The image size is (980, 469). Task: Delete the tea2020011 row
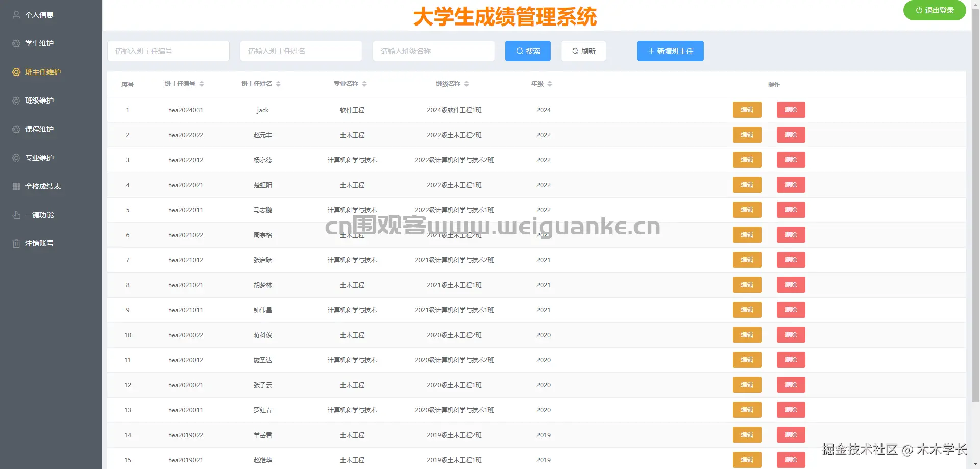pos(791,410)
